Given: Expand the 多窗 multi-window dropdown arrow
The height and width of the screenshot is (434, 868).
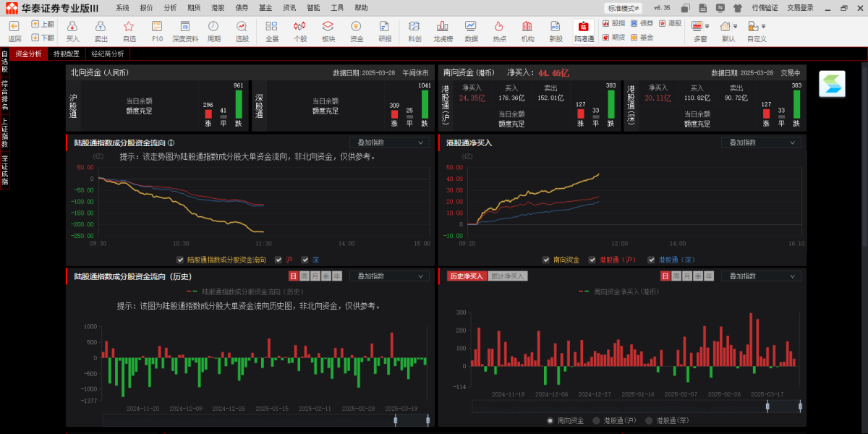Looking at the screenshot, I should (707, 26).
